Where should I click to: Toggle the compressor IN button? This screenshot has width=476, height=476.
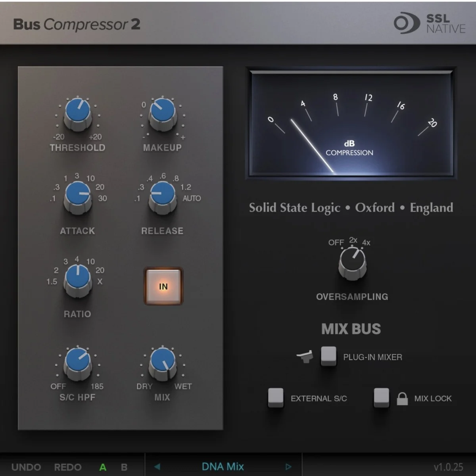coord(163,286)
